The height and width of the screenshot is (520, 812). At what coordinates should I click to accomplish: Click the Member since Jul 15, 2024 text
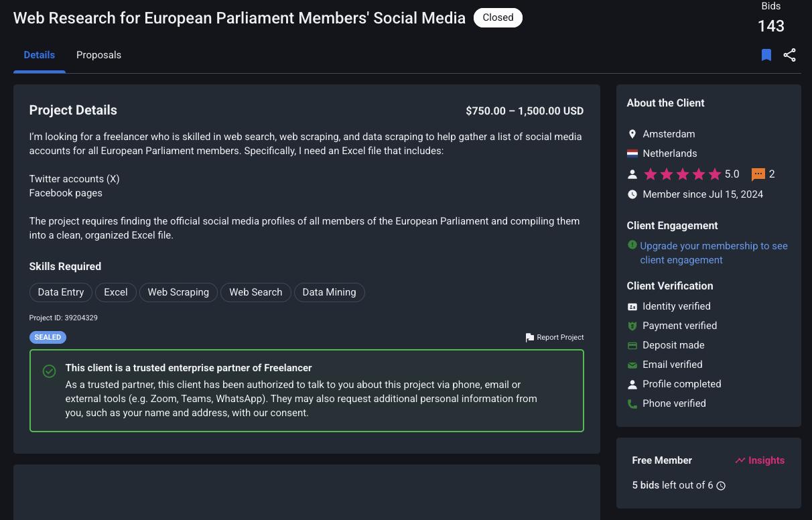(703, 194)
